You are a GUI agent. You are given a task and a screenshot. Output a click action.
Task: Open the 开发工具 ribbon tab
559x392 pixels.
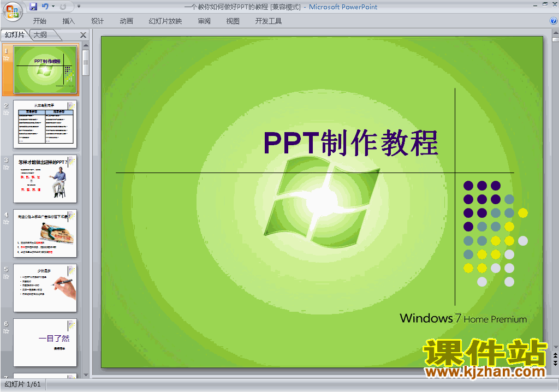coord(268,21)
